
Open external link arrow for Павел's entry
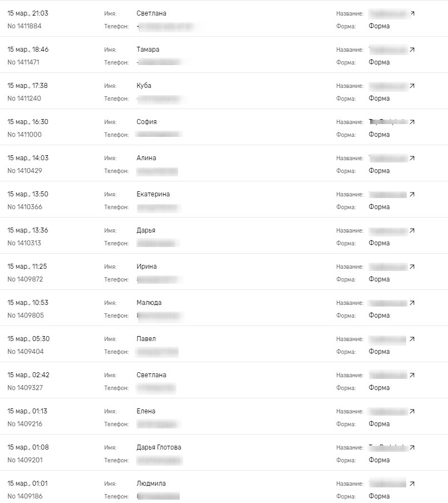pos(412,339)
